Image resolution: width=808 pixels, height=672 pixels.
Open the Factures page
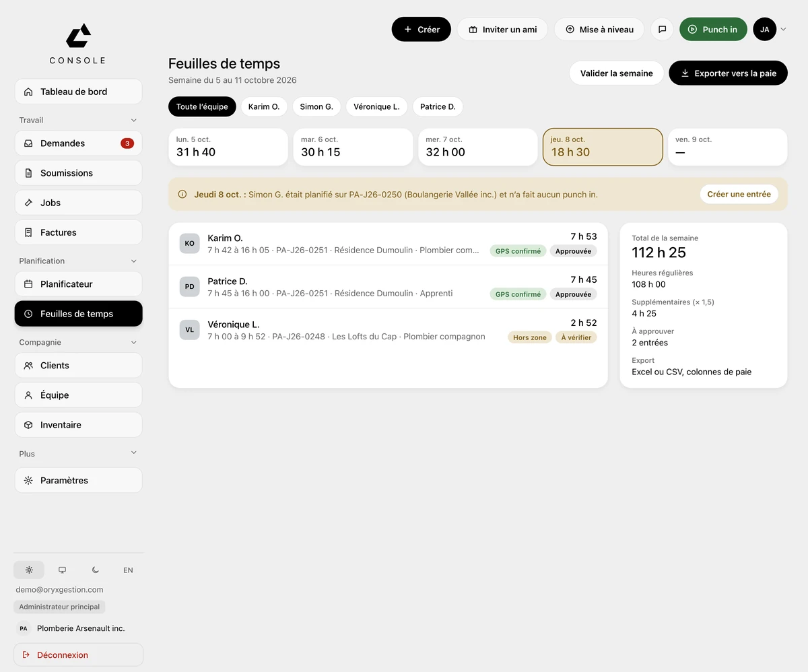click(x=78, y=232)
